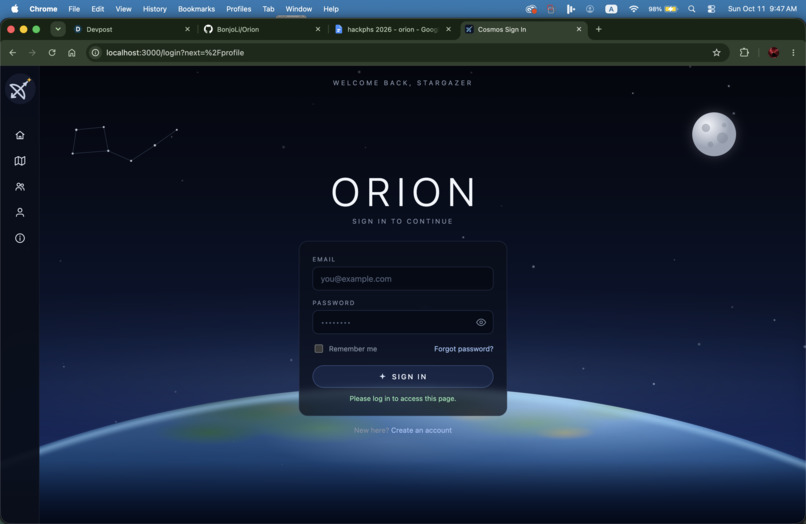
Task: Select the Cosmos Sign In tab
Action: pos(523,29)
